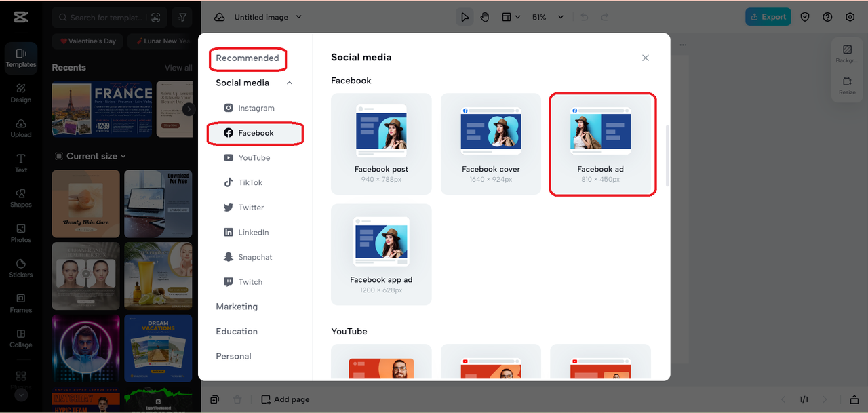Image resolution: width=868 pixels, height=413 pixels.
Task: Click the template filter funnel icon
Action: pyautogui.click(x=182, y=18)
